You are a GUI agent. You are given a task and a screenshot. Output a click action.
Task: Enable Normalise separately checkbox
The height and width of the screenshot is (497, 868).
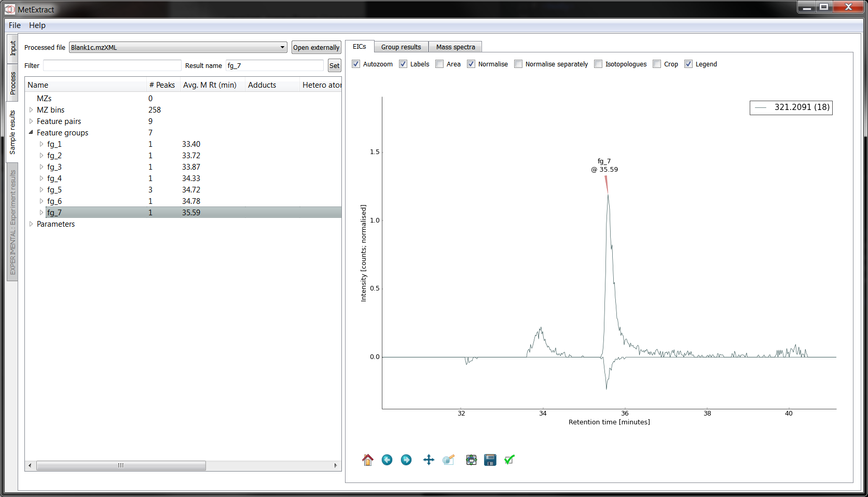(518, 64)
